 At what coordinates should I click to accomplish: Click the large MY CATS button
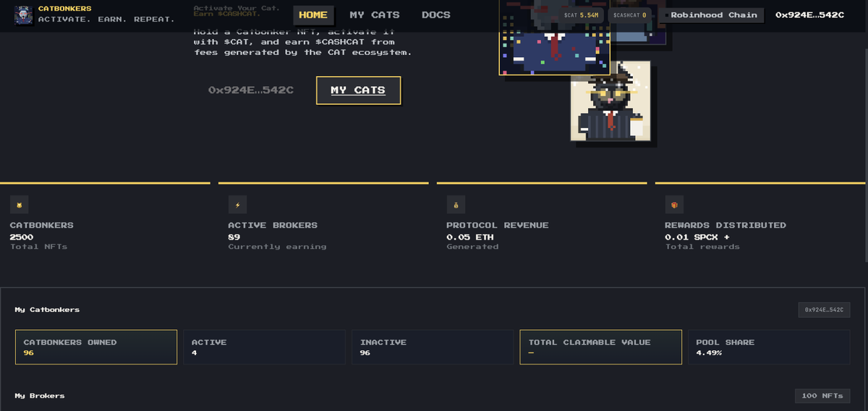click(358, 90)
